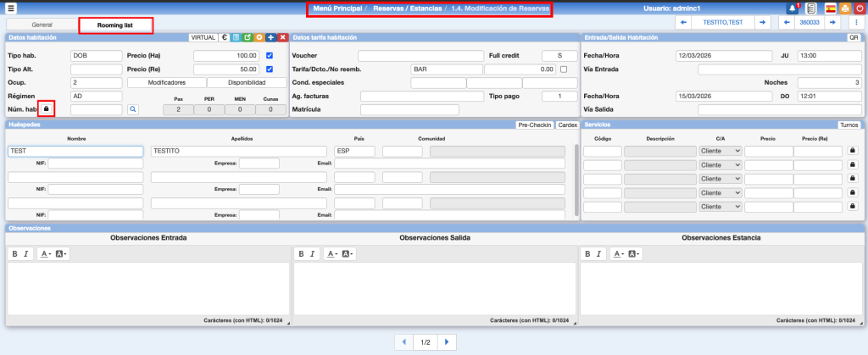Click the first guest Nombre field
This screenshot has height=355, width=868.
(75, 151)
